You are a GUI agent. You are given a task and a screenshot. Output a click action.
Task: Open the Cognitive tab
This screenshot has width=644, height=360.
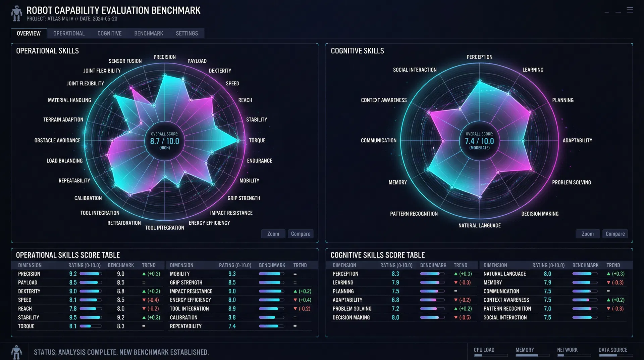[109, 34]
